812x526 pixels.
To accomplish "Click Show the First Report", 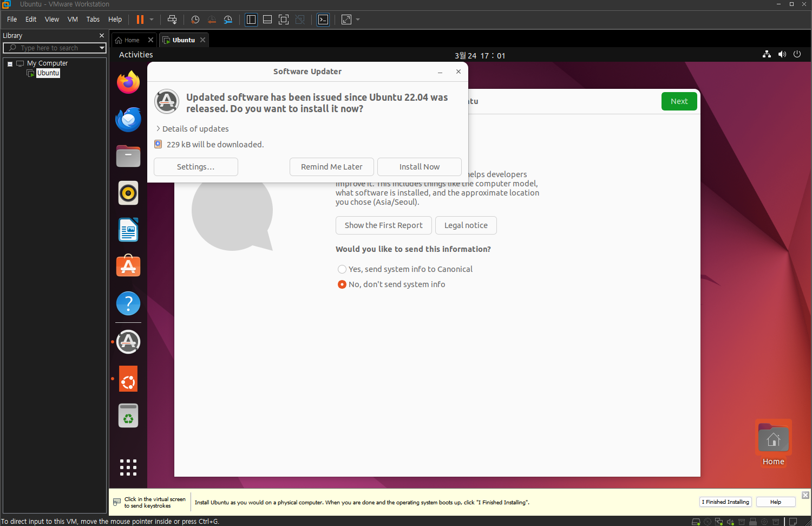I will click(x=384, y=225).
